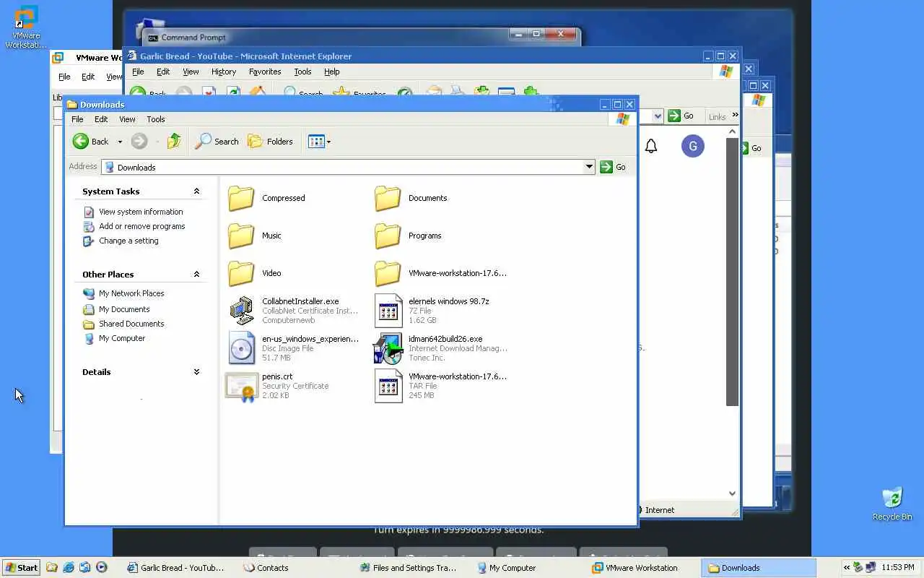924x578 pixels.
Task: Click the notification bell in the Internet Explorer page
Action: tap(651, 147)
